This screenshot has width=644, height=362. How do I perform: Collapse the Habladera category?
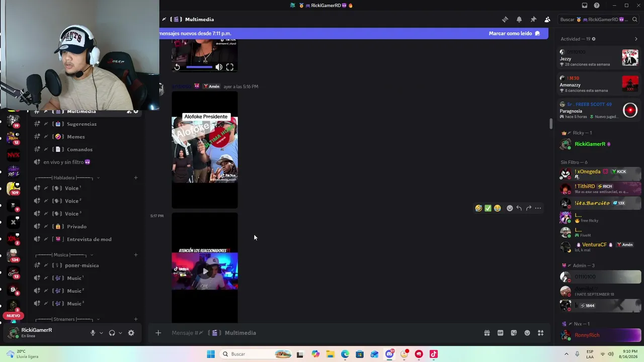(67, 178)
